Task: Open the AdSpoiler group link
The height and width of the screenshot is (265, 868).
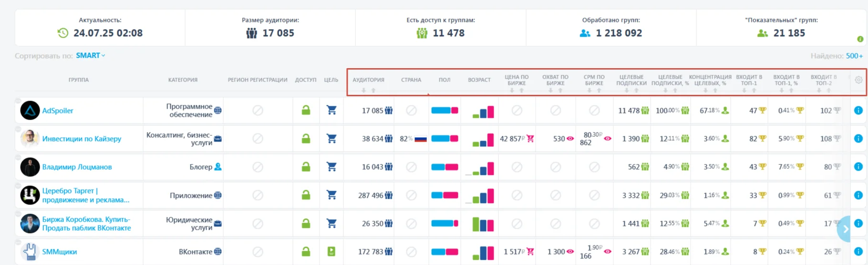Action: [58, 111]
